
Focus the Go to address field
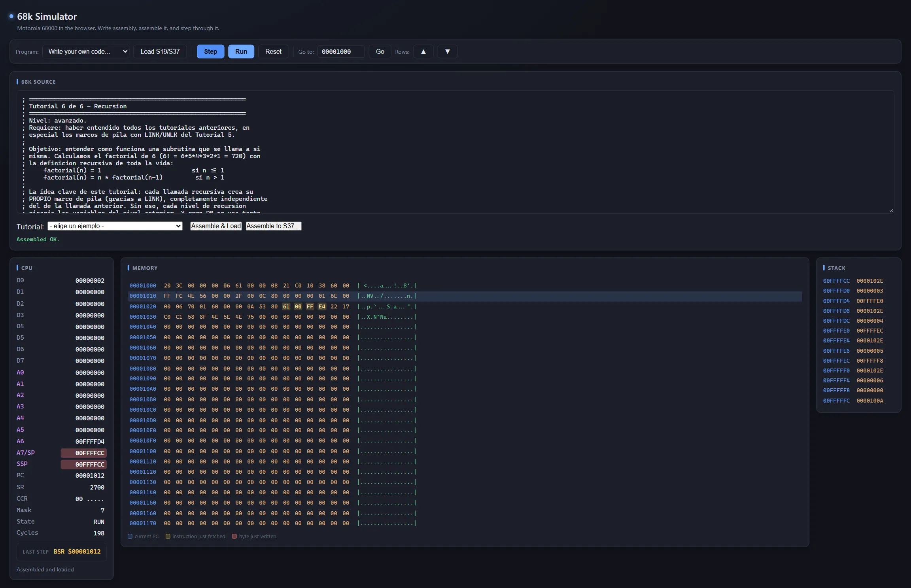pos(341,51)
